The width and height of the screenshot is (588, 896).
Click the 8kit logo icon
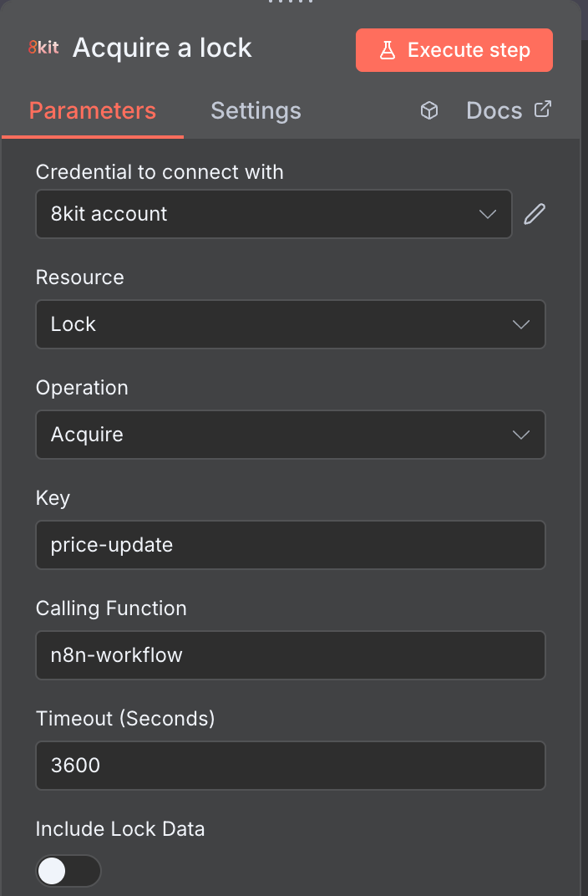[x=44, y=48]
